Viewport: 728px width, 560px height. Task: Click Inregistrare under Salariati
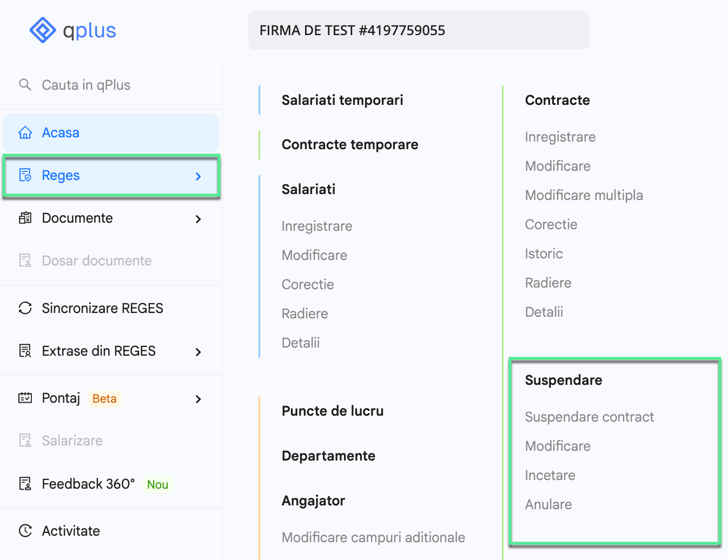[317, 226]
